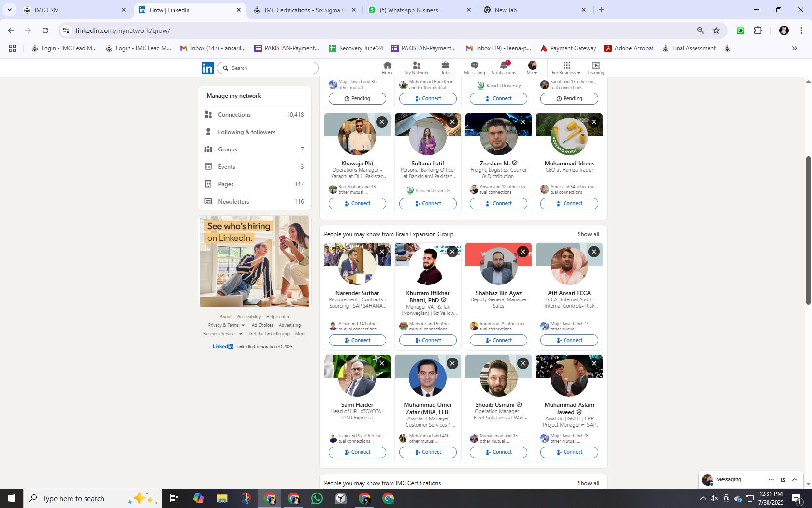Image resolution: width=812 pixels, height=508 pixels.
Task: Open File Explorer from taskbar
Action: [x=222, y=498]
